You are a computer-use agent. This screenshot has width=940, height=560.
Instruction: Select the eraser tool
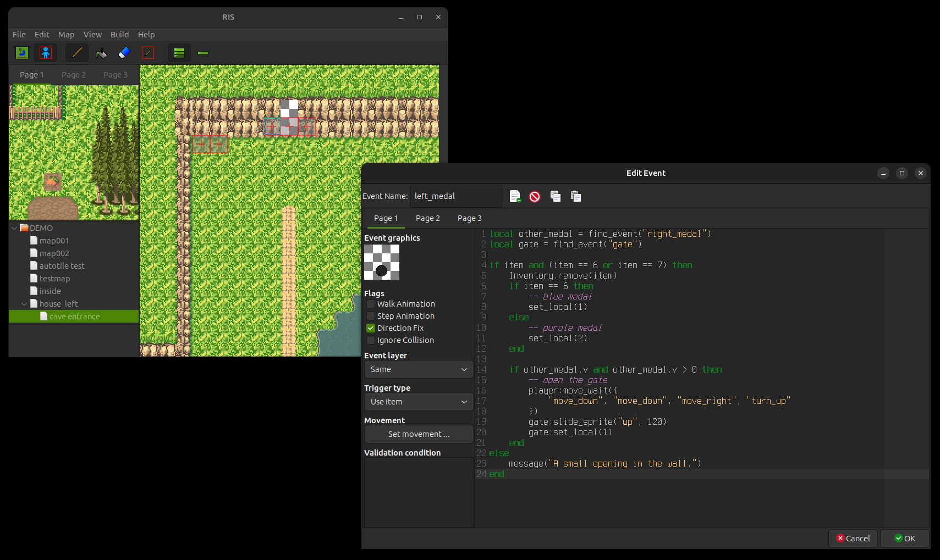[x=124, y=53]
